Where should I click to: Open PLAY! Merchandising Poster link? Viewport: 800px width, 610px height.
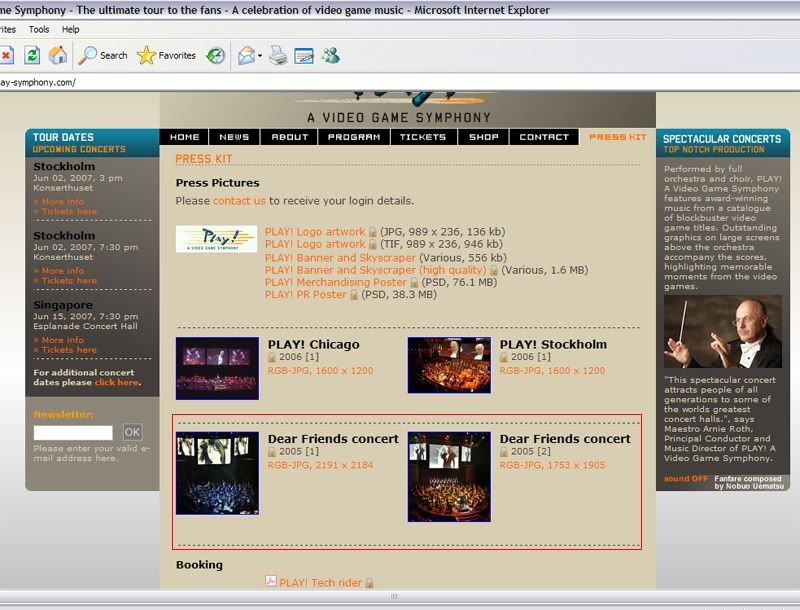(336, 282)
